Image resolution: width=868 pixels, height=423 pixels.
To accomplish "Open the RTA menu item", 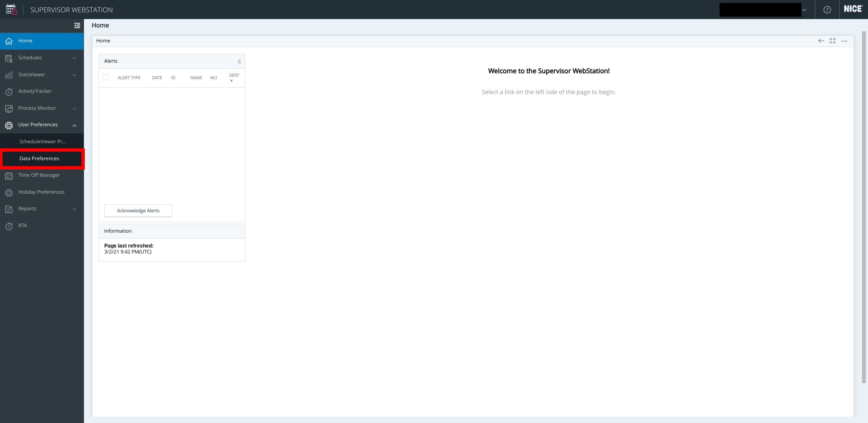I will [42, 225].
